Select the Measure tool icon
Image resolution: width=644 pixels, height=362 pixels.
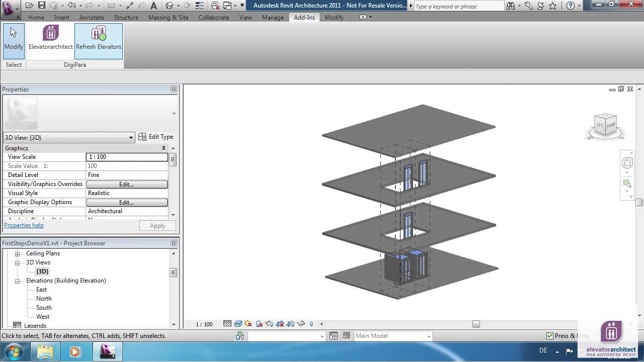tap(111, 6)
